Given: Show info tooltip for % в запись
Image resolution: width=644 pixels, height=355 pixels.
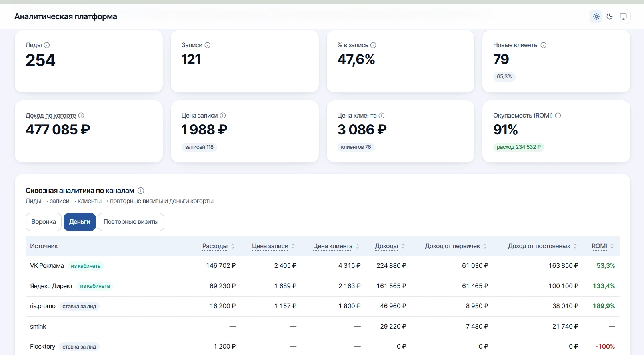Looking at the screenshot, I should click(373, 45).
